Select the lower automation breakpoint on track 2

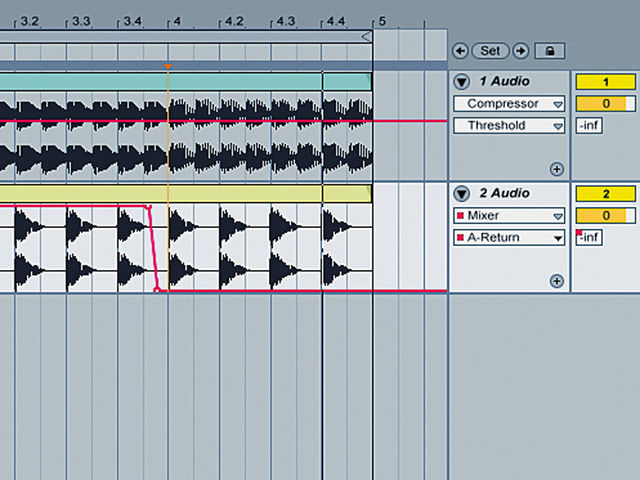[x=156, y=290]
